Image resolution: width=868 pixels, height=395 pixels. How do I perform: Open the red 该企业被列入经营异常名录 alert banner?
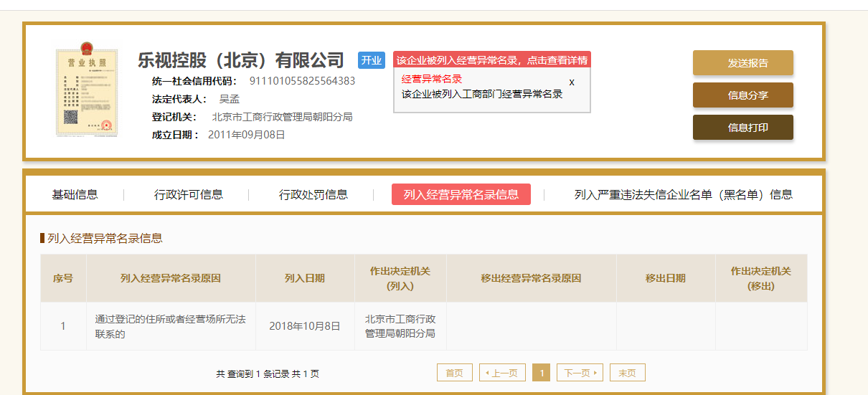tap(492, 60)
